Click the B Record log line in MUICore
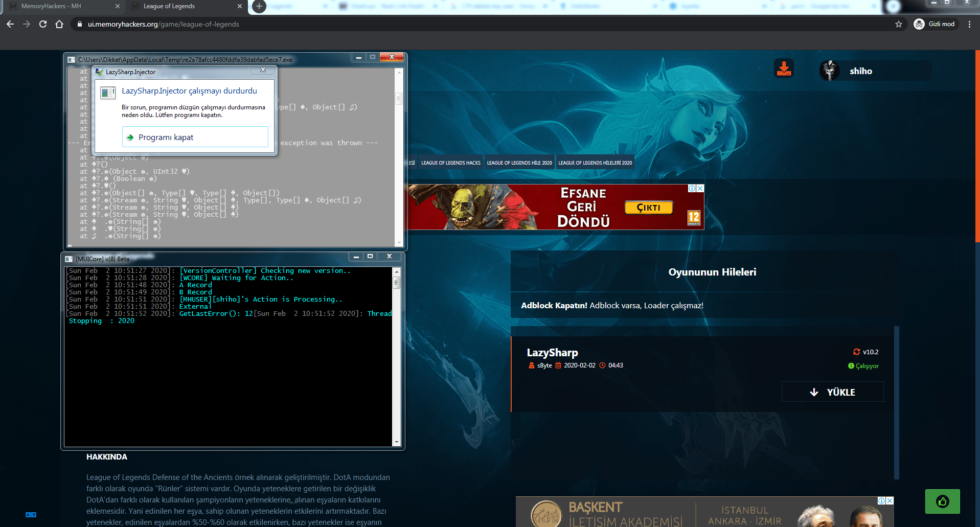The width and height of the screenshot is (980, 527). 195,292
